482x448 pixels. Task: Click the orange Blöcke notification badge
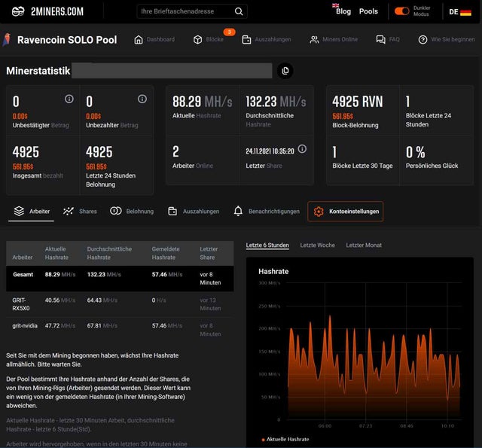click(229, 32)
